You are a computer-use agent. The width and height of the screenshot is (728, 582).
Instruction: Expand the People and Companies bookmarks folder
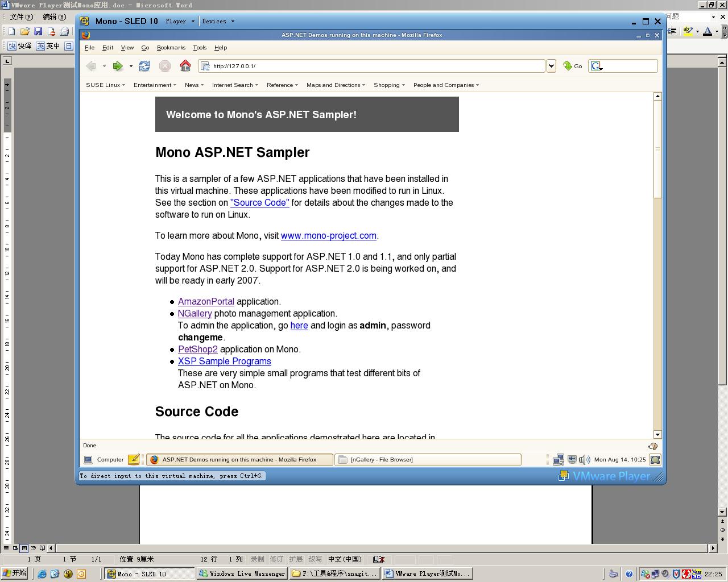click(x=446, y=85)
